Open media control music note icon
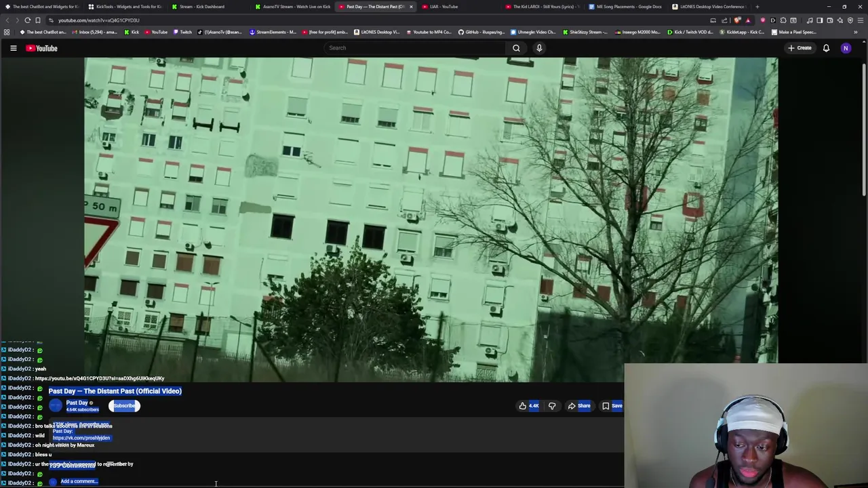Viewport: 868px width, 488px height. click(x=810, y=20)
